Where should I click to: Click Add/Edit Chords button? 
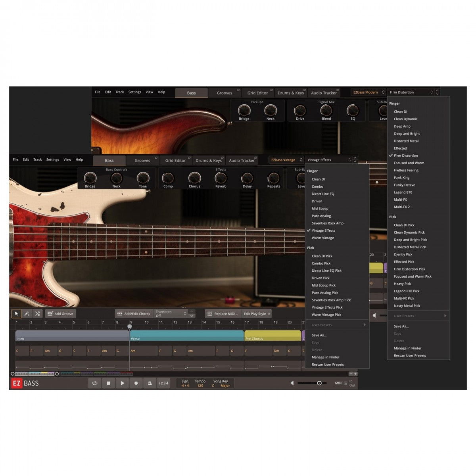[x=133, y=313]
